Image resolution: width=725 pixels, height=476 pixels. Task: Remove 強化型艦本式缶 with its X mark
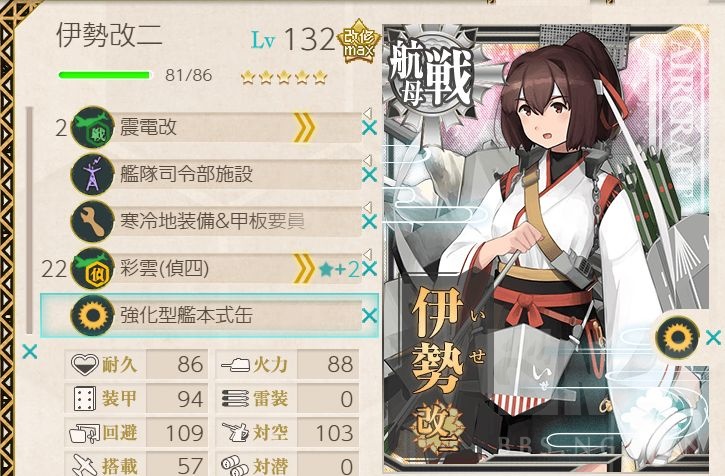coord(369,316)
